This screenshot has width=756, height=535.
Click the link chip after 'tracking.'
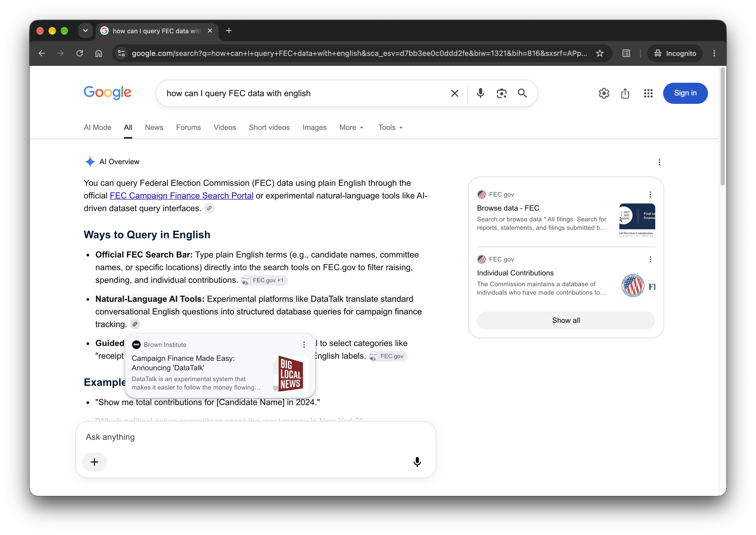tap(135, 324)
